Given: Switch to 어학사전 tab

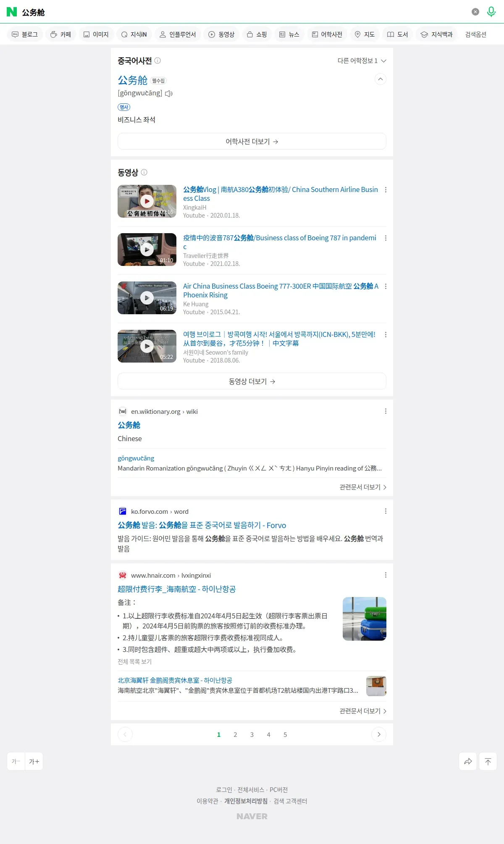Looking at the screenshot, I should 327,34.
